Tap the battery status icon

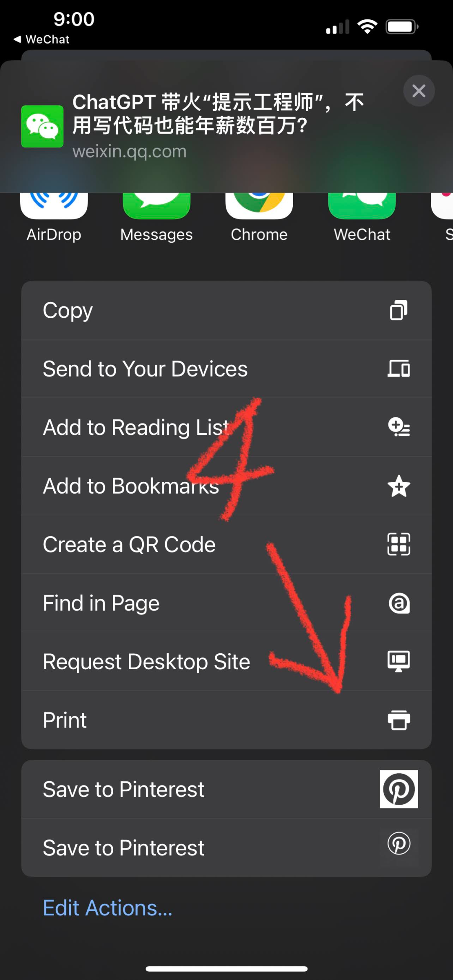(x=402, y=27)
